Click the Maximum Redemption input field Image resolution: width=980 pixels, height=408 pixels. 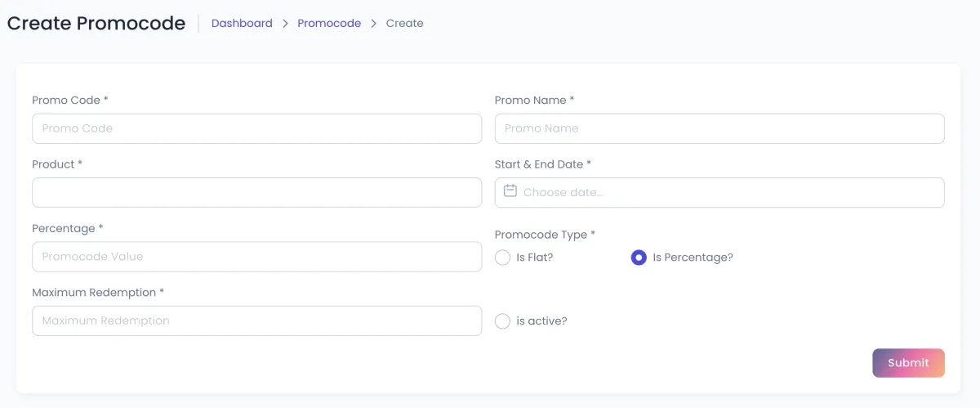coord(256,321)
